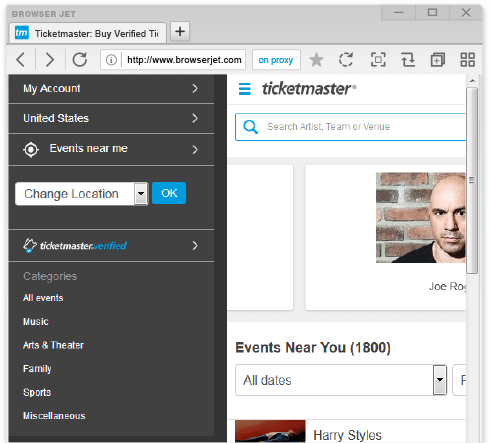Open Music category

[x=36, y=321]
